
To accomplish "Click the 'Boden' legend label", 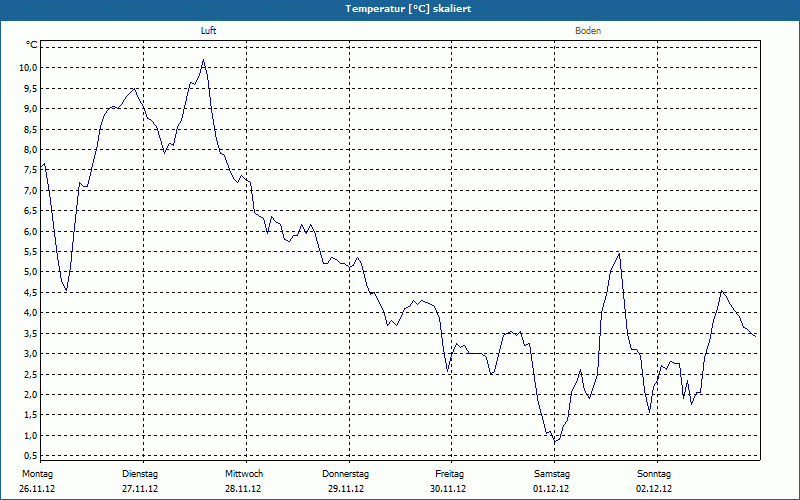I will (588, 31).
